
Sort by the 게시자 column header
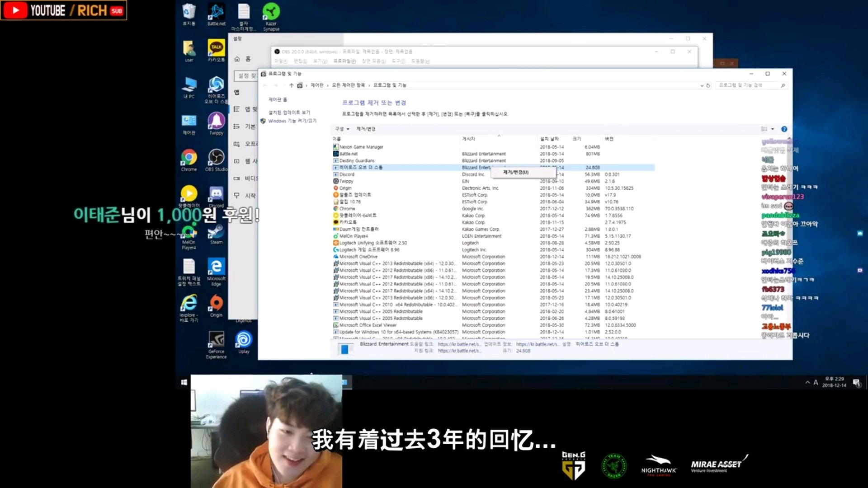coord(468,139)
